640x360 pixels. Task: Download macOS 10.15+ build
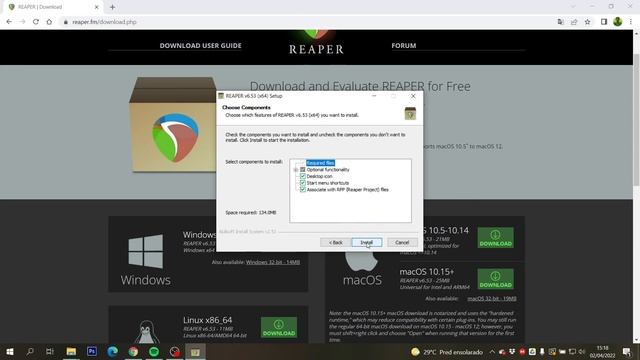[x=496, y=279]
